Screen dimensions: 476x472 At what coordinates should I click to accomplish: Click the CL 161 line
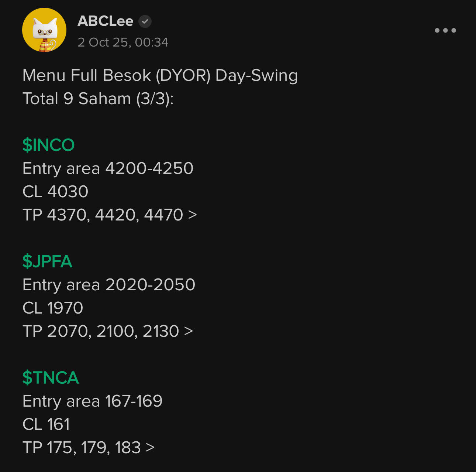(x=46, y=424)
